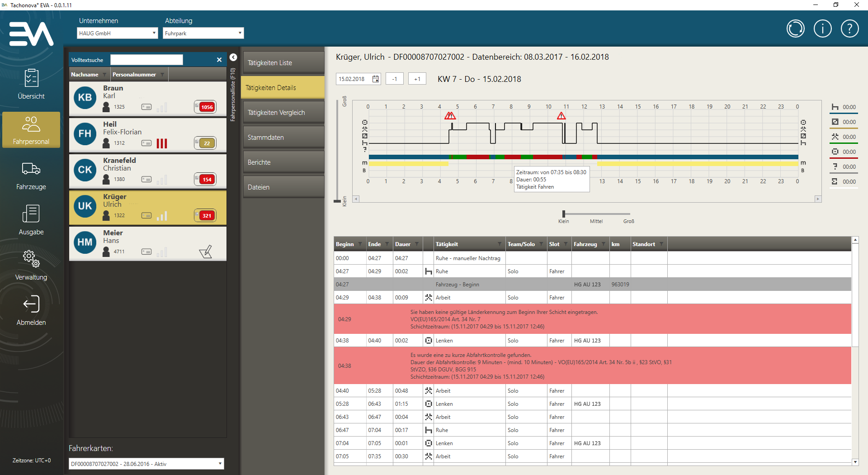Image resolution: width=868 pixels, height=475 pixels.
Task: Collapse the Fahrpersonalliste panel arrow
Action: pos(233,57)
